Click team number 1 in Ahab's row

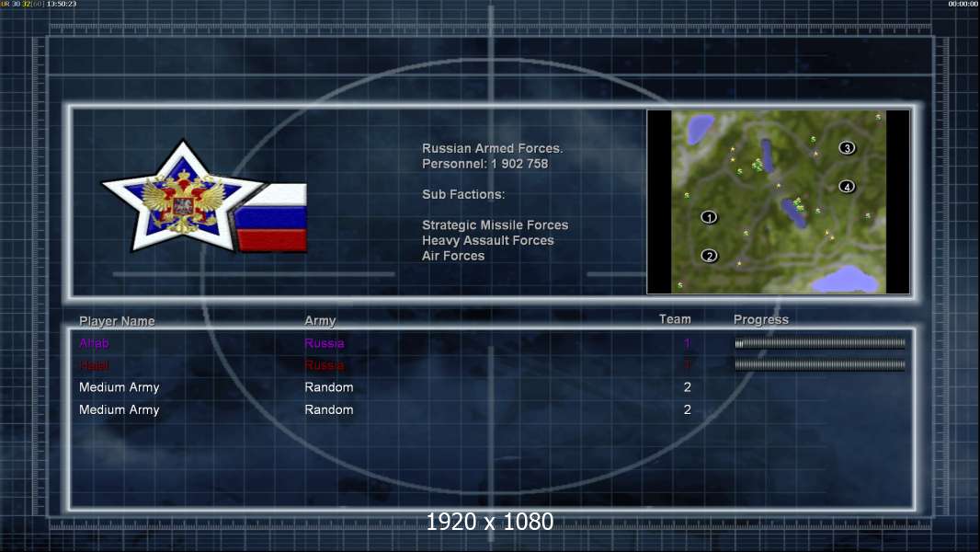[687, 342]
